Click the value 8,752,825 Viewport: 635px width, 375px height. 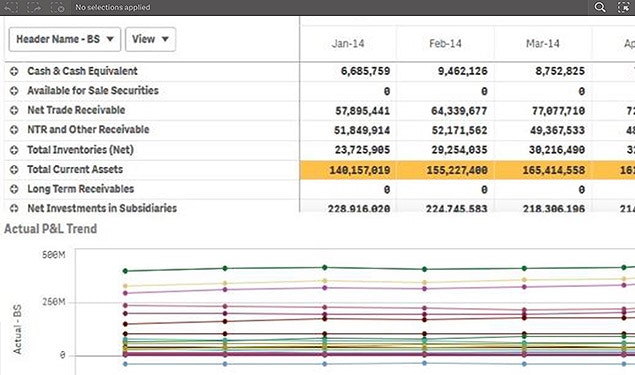click(x=560, y=71)
